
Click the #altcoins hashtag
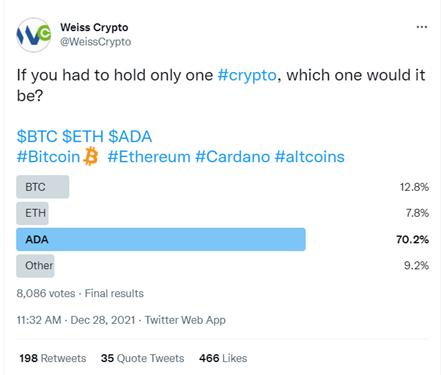pyautogui.click(x=310, y=157)
